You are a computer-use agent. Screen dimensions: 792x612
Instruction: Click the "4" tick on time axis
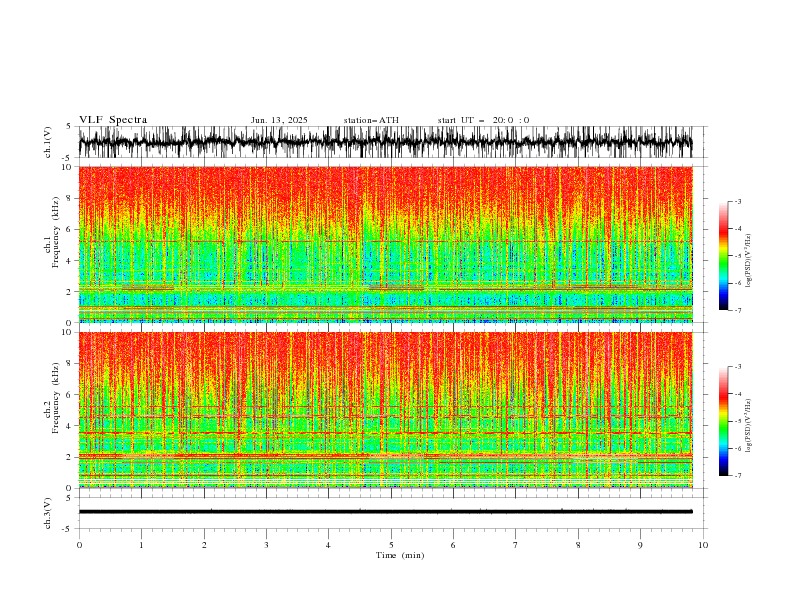328,545
